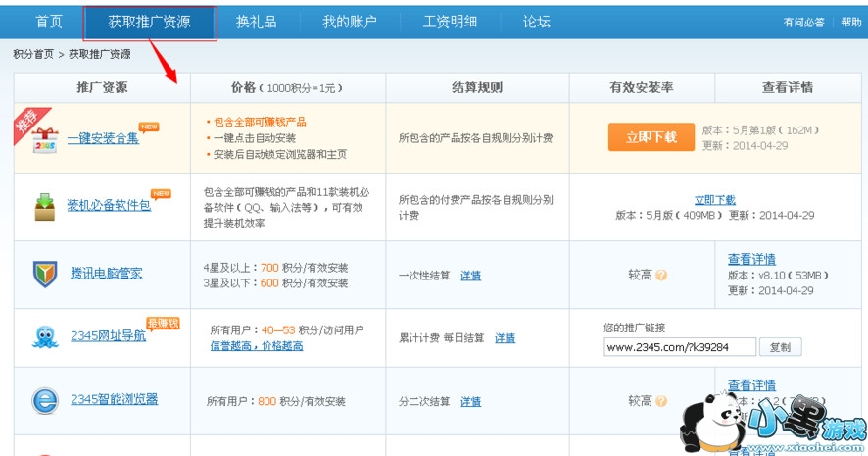Click the orange 立即下载 button
868x456 pixels.
pyautogui.click(x=651, y=137)
